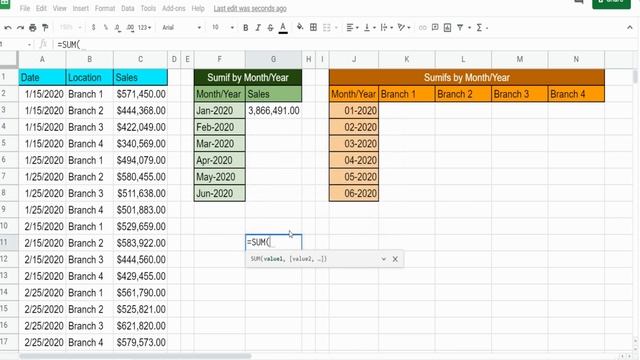Image resolution: width=640 pixels, height=360 pixels.
Task: Click the Undo icon
Action: pyautogui.click(x=8, y=28)
